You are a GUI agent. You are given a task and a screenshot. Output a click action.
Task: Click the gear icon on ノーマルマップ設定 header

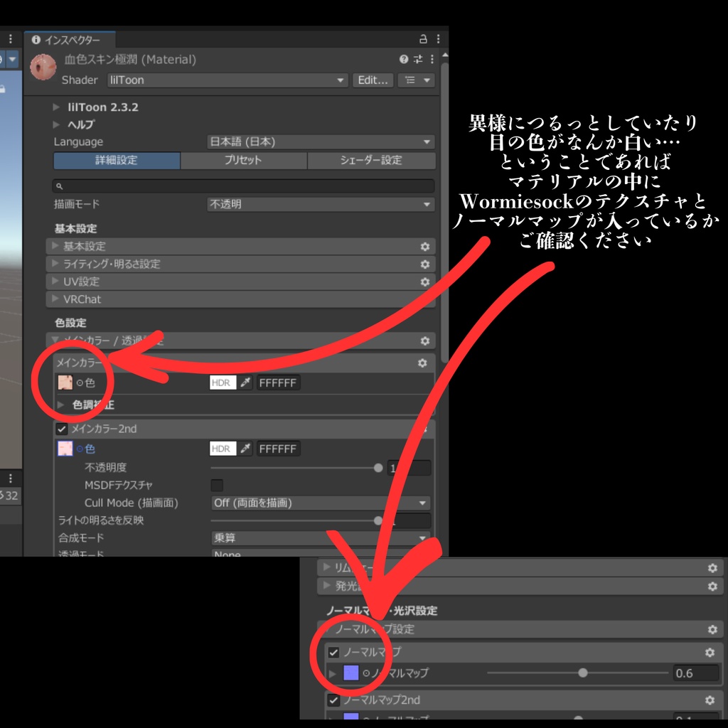(712, 629)
